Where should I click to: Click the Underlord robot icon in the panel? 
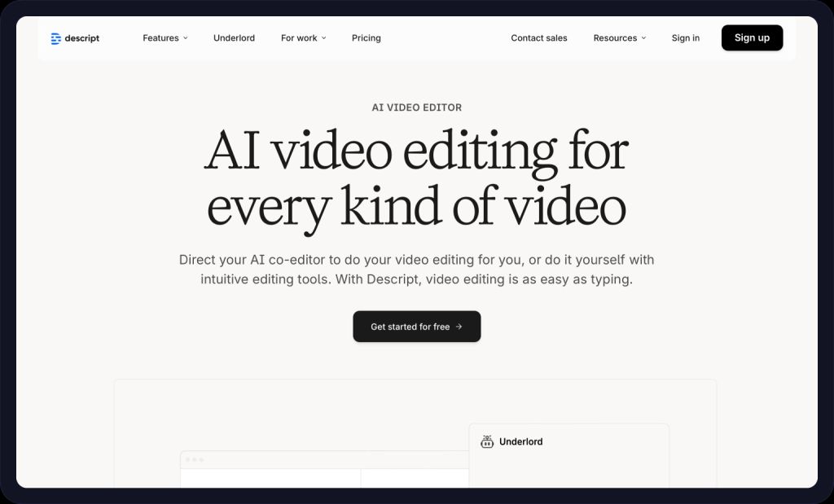tap(486, 441)
